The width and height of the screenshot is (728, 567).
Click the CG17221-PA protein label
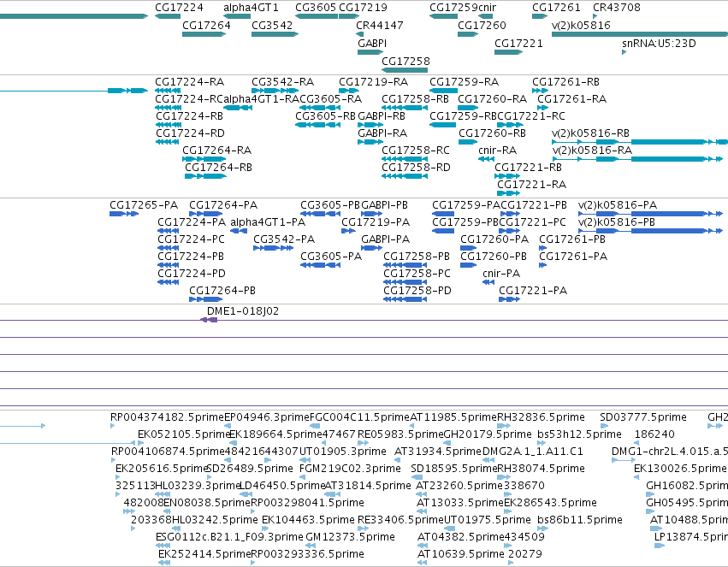click(533, 291)
